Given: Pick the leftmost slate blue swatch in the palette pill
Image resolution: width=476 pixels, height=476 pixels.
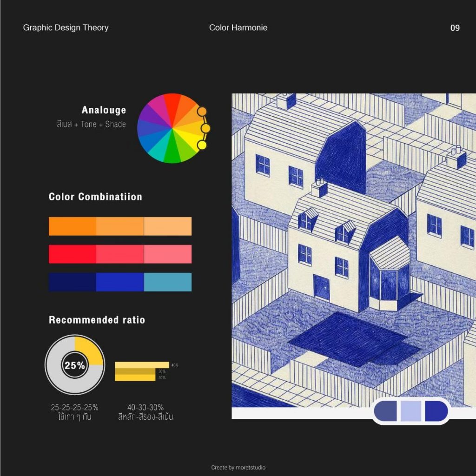Looking at the screenshot, I should coord(386,411).
